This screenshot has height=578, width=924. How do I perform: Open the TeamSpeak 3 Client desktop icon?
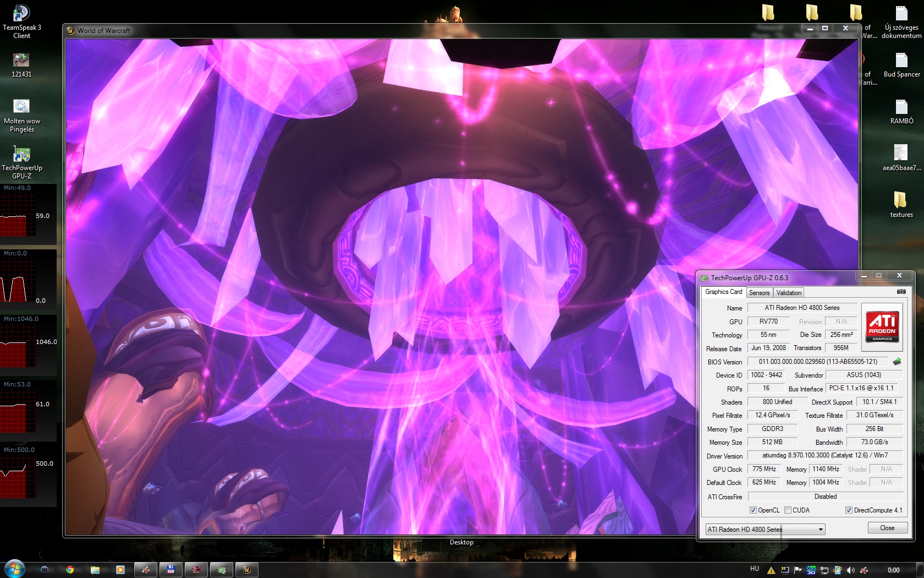click(x=21, y=22)
